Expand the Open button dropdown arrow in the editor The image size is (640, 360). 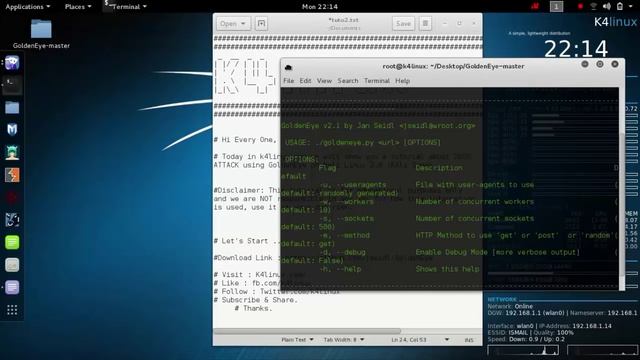click(244, 24)
